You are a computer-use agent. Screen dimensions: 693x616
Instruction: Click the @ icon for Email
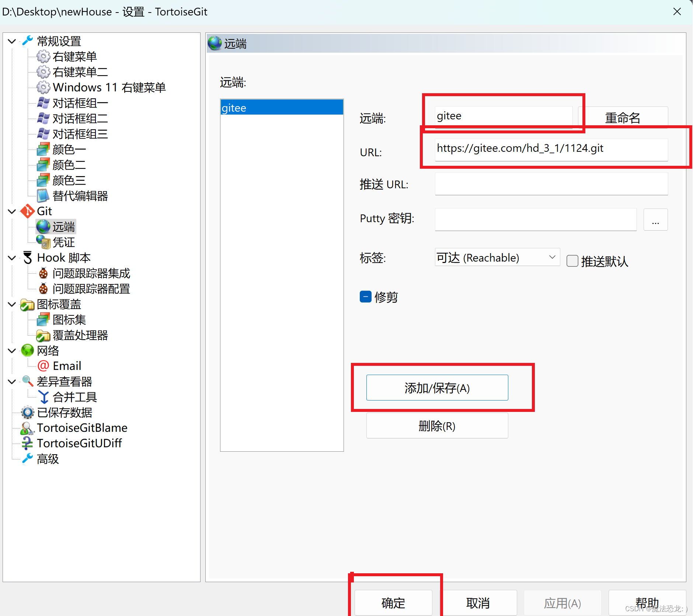[x=43, y=366]
